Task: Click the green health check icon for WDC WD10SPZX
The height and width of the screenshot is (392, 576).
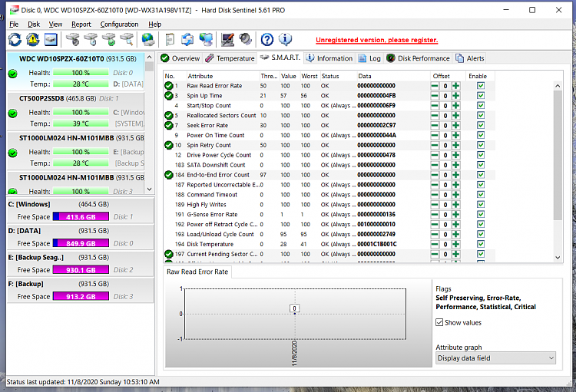Action: (x=12, y=74)
